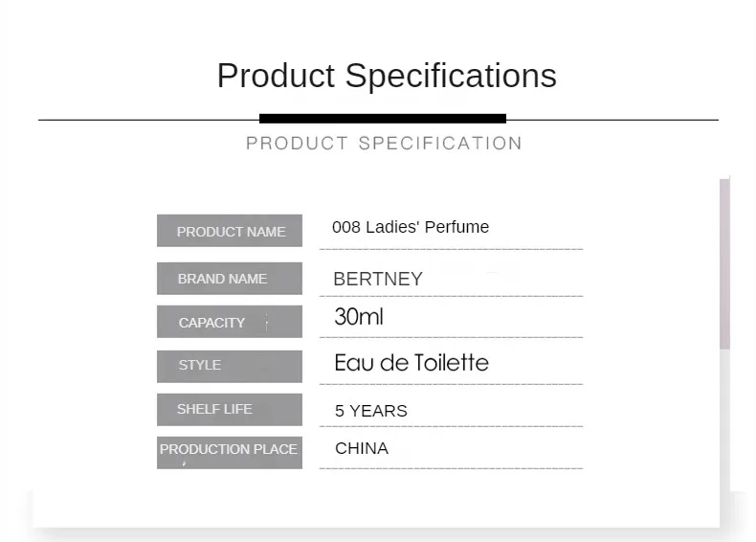The width and height of the screenshot is (756, 542).
Task: Click the dotted line under 008 Ladies' Perfume
Action: pos(451,249)
